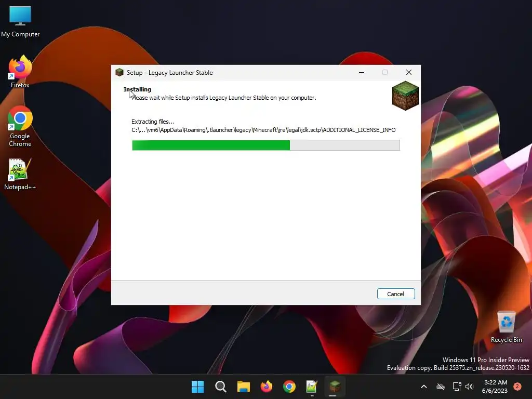Click the Legacy Launcher setup taskbar icon
532x399 pixels.
pyautogui.click(x=335, y=387)
